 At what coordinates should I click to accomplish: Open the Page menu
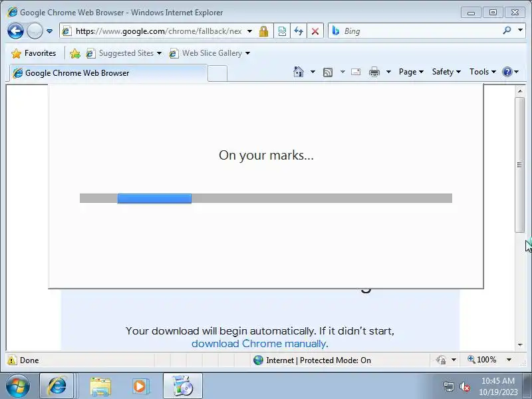[x=411, y=72]
